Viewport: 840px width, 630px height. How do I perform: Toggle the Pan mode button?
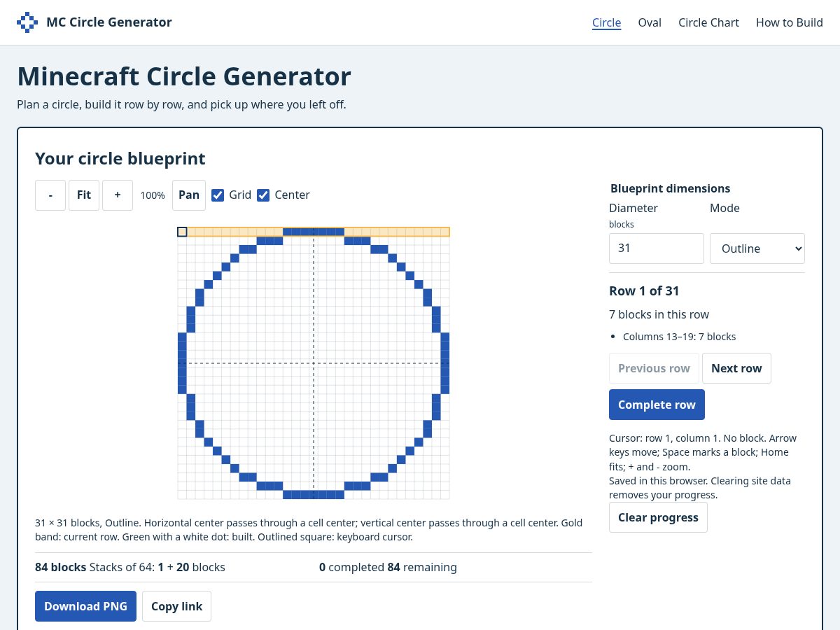(189, 195)
